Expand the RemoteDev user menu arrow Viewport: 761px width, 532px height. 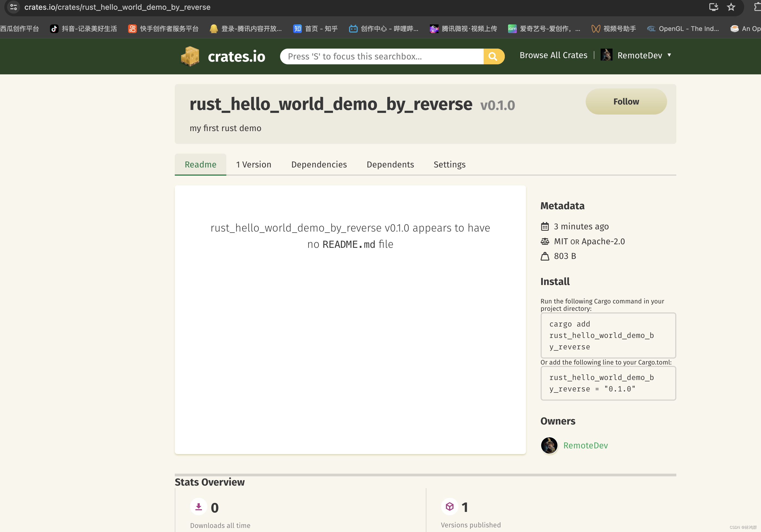click(x=669, y=55)
